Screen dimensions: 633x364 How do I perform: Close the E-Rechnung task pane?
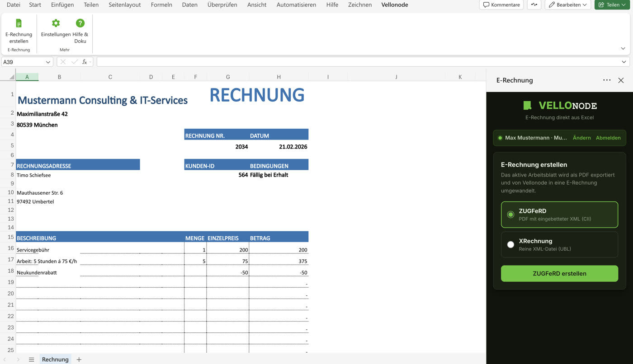pyautogui.click(x=621, y=80)
